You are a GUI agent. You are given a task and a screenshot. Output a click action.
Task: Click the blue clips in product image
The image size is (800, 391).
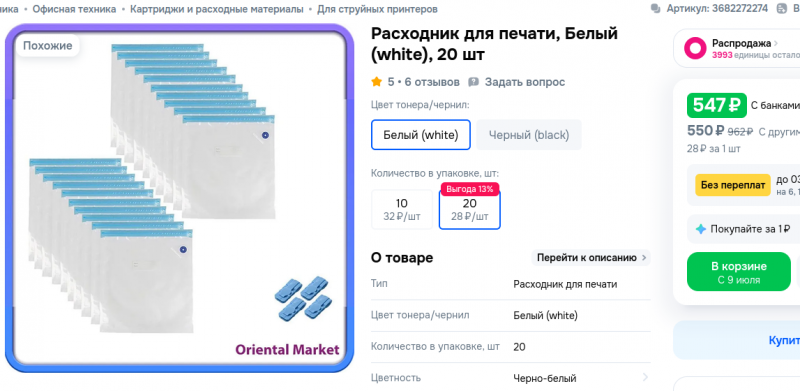[x=303, y=298]
